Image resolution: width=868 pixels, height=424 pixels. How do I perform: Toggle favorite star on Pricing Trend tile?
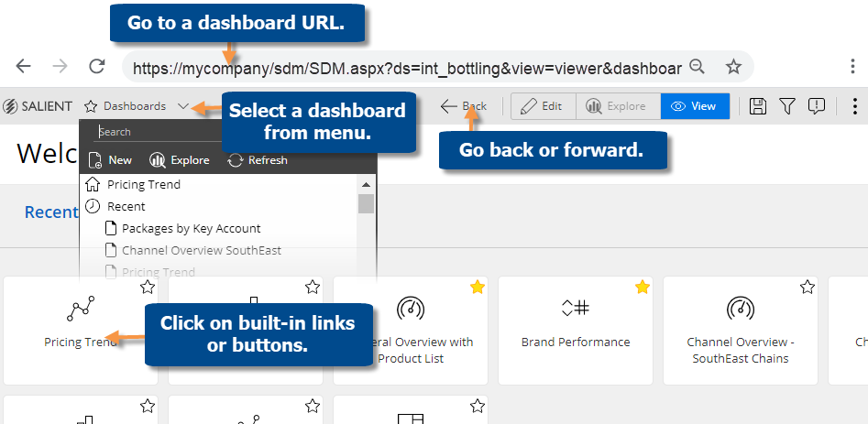click(x=148, y=288)
